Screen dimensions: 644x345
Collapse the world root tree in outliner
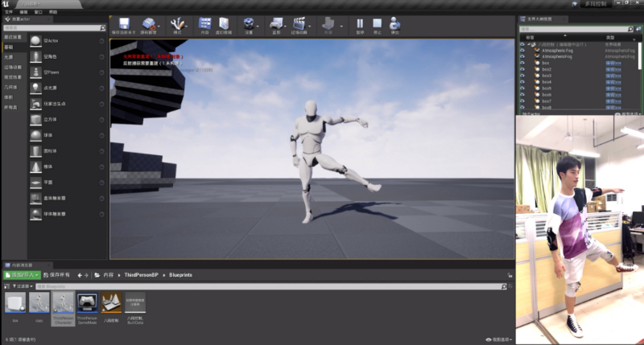pos(530,44)
